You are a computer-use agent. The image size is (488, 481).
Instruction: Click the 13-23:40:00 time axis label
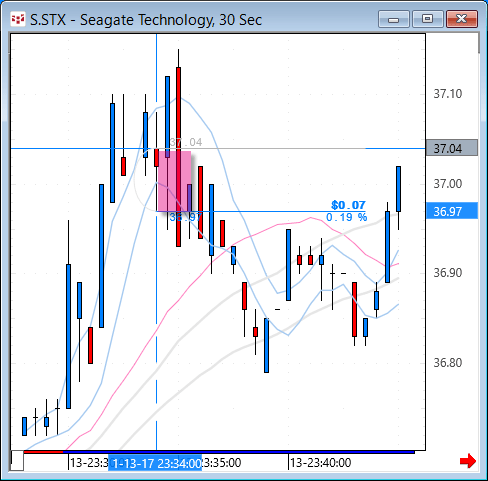(320, 463)
